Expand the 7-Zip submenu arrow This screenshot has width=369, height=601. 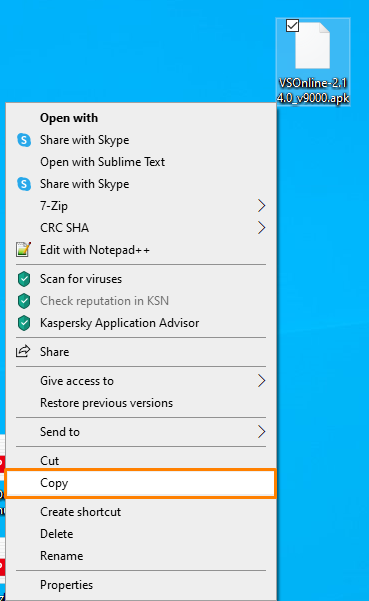(261, 206)
